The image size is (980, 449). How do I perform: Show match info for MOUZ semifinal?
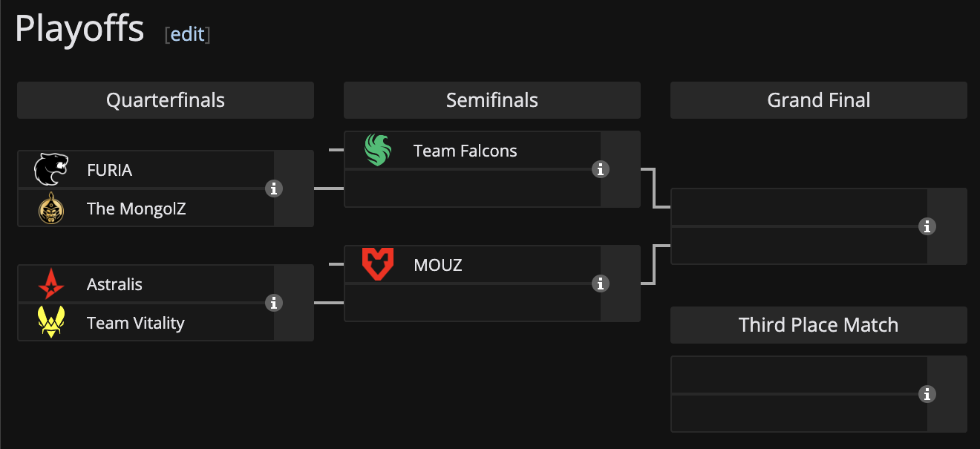coord(601,284)
